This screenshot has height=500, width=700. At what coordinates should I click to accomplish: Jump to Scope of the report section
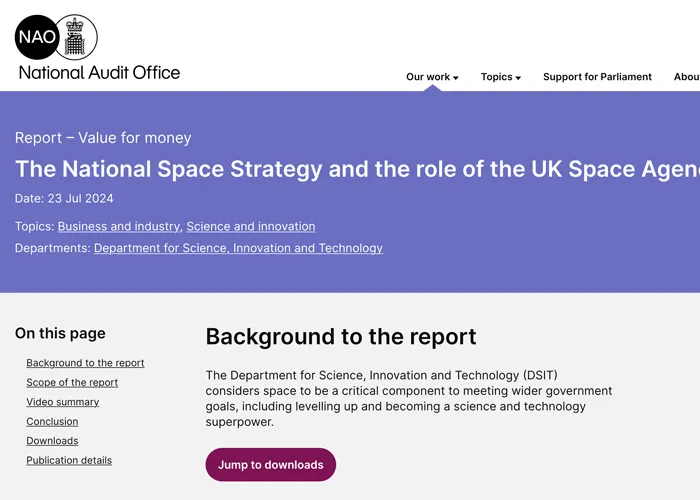[x=72, y=383]
